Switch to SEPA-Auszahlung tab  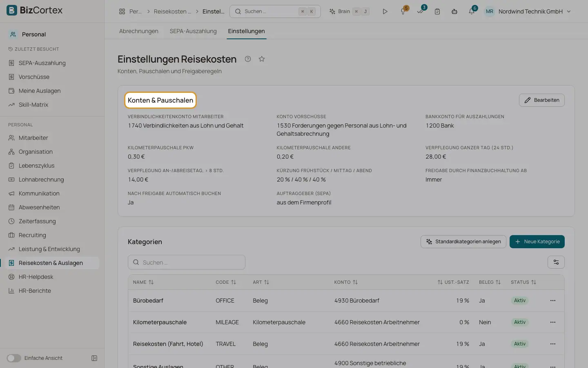coord(193,31)
